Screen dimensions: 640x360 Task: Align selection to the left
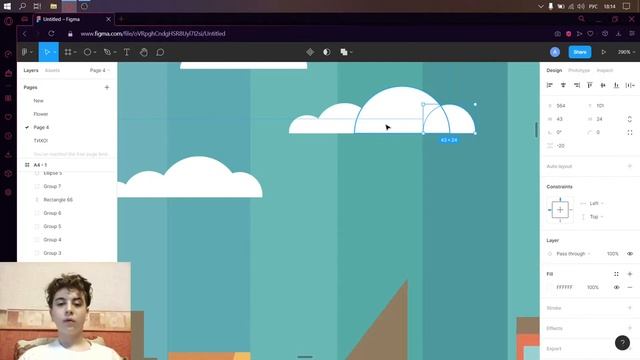(x=549, y=85)
